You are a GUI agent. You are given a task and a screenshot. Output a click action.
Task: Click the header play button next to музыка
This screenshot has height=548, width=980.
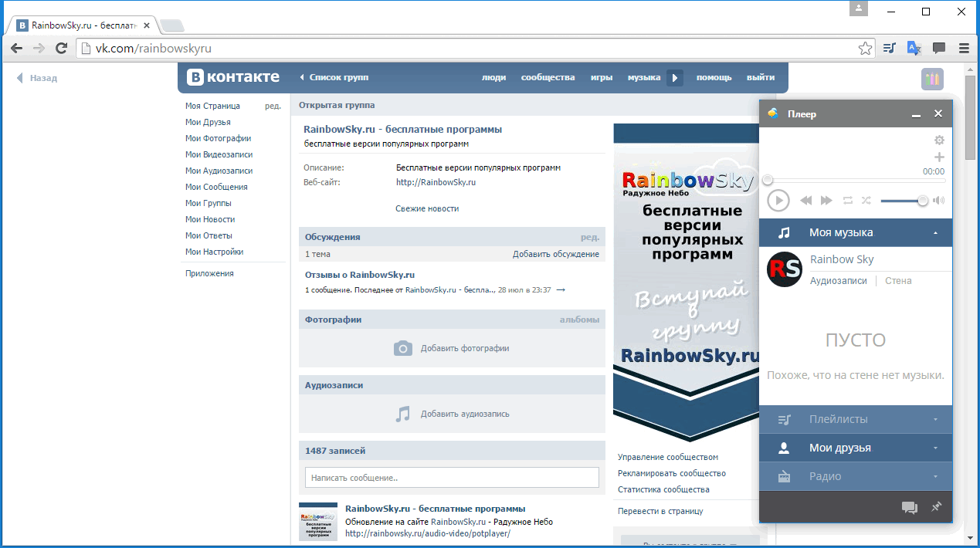point(675,78)
